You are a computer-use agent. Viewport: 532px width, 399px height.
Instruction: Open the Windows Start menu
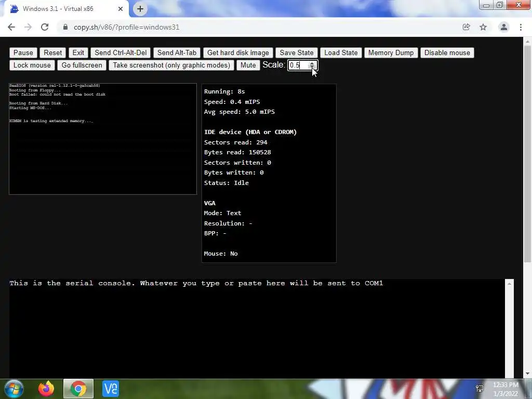tap(14, 389)
